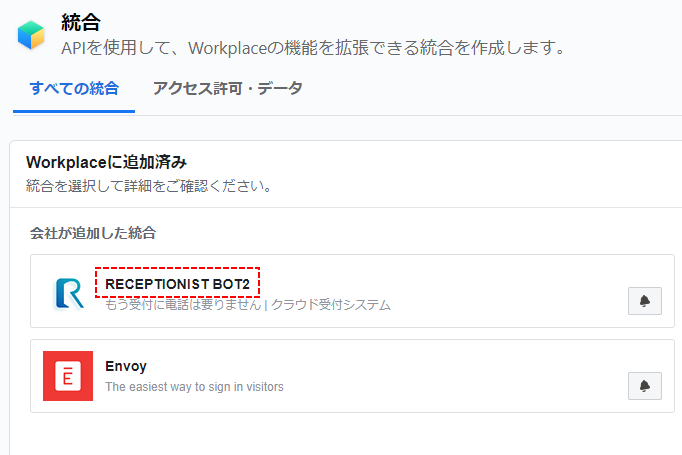Open アクセス許可・データ tab
This screenshot has height=455, width=682.
point(227,88)
